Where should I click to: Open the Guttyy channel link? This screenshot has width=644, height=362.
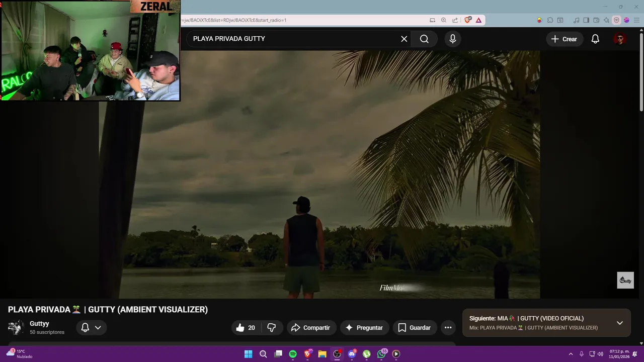coord(39,324)
